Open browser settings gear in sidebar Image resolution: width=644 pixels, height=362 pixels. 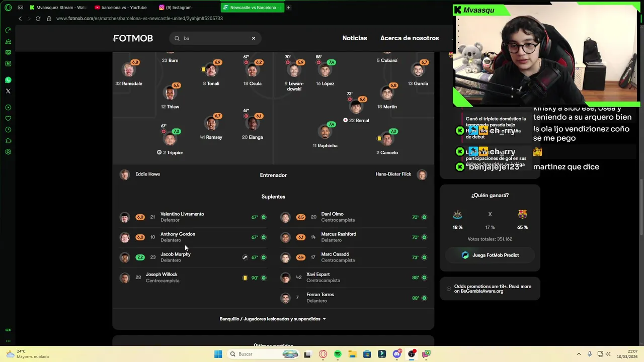[8, 152]
